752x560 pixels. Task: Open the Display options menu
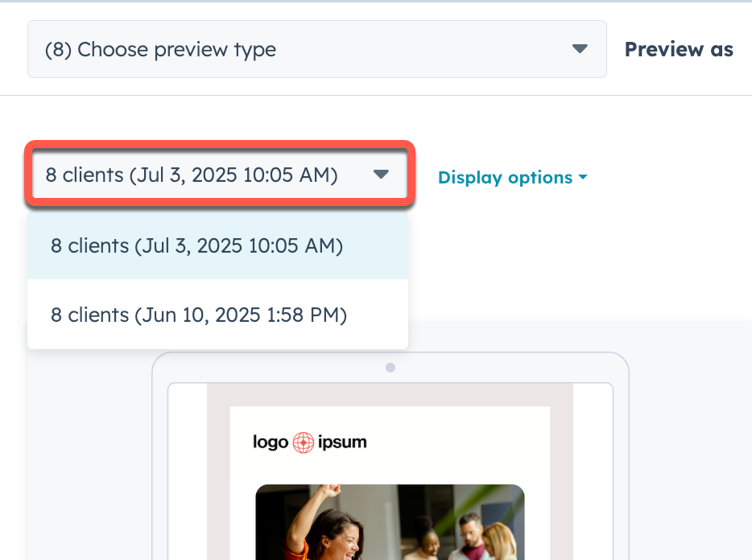pos(512,178)
